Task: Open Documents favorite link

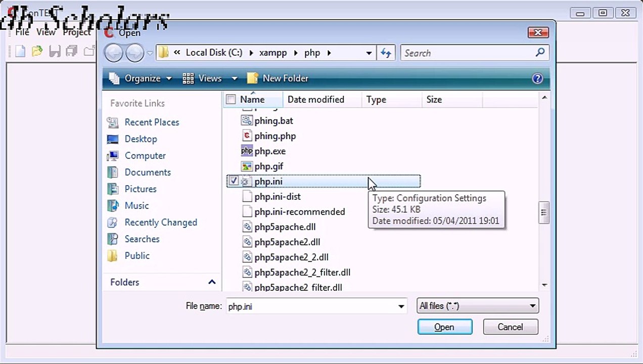Action: pyautogui.click(x=148, y=172)
